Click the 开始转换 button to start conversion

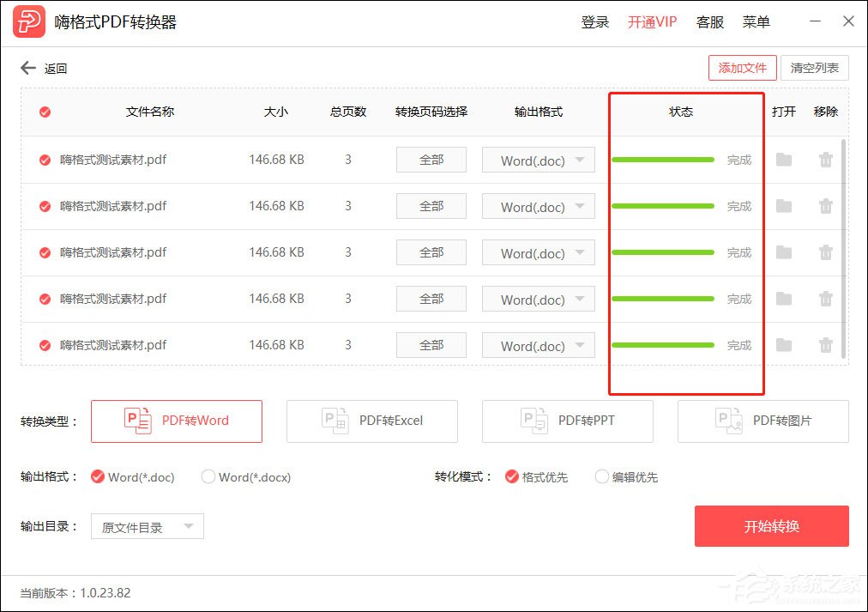click(771, 526)
